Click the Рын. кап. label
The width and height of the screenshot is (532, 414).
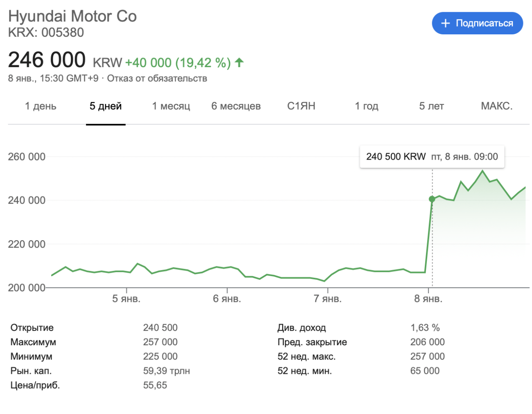[x=31, y=371]
